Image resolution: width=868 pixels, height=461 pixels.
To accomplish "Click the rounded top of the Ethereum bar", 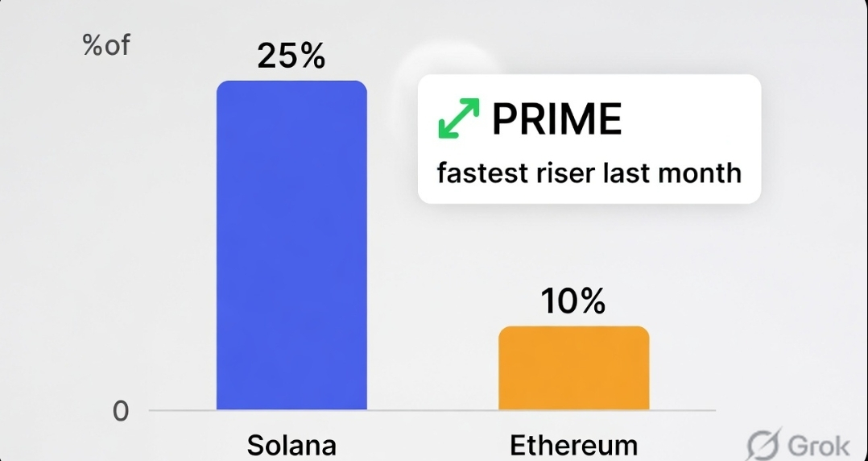I will (x=573, y=329).
